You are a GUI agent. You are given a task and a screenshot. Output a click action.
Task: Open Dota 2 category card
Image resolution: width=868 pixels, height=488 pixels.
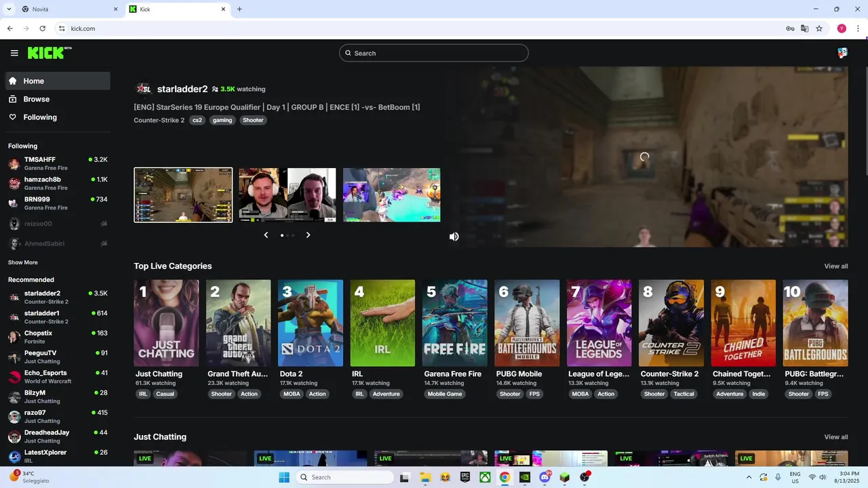(311, 323)
